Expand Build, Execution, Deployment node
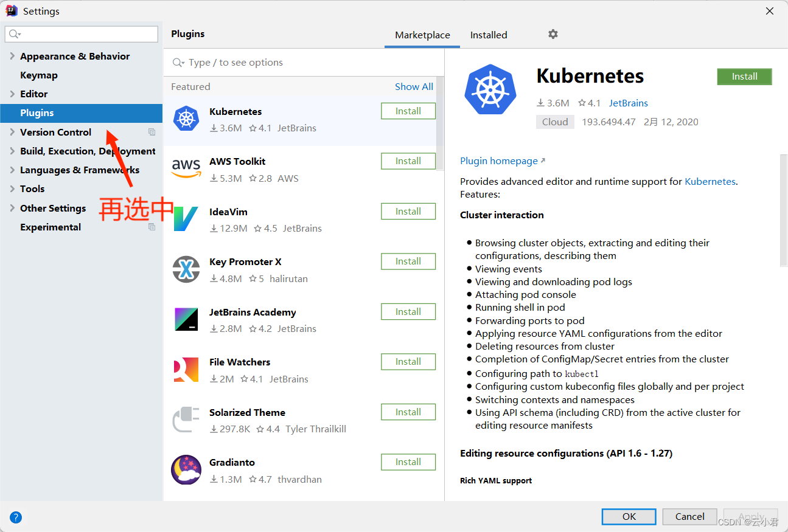Image resolution: width=788 pixels, height=532 pixels. (12, 151)
